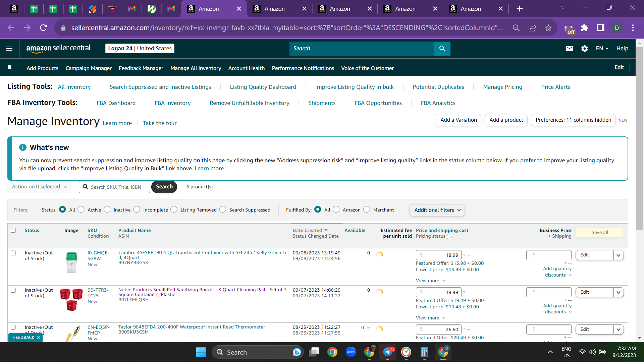Viewport: 644px width, 362px height.
Task: Expand View more for Cambro container pricing
Action: pyautogui.click(x=430, y=281)
